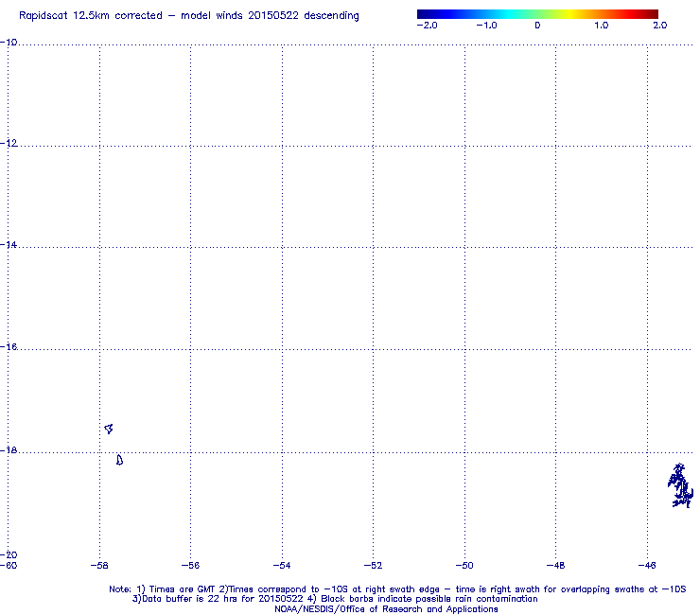Click the -60 longitude axis label
The image size is (700, 615).
point(9,566)
